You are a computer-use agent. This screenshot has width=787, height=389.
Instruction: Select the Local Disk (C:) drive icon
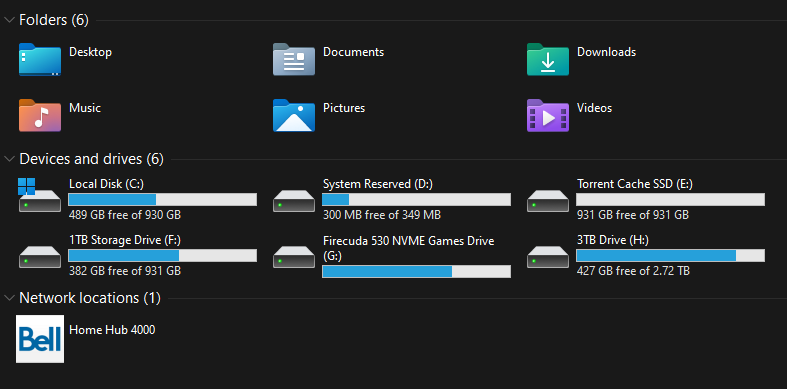click(40, 196)
